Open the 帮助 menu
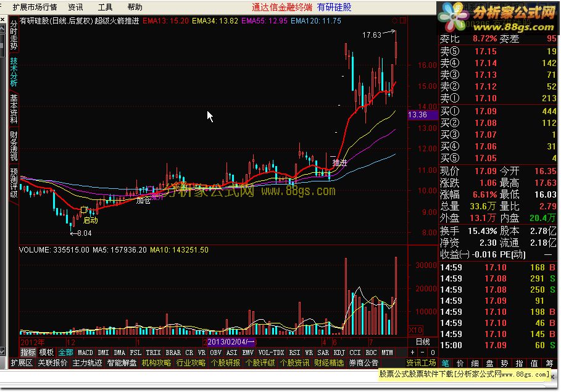 (x=135, y=7)
